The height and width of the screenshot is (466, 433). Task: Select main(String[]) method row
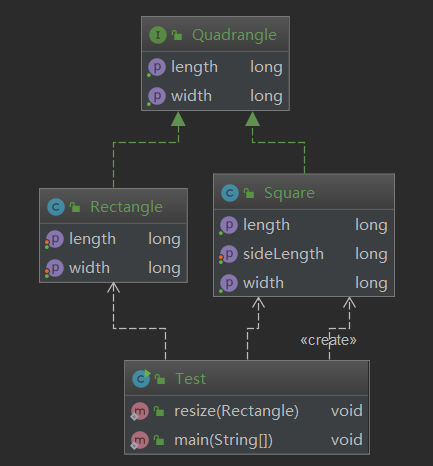[247, 440]
